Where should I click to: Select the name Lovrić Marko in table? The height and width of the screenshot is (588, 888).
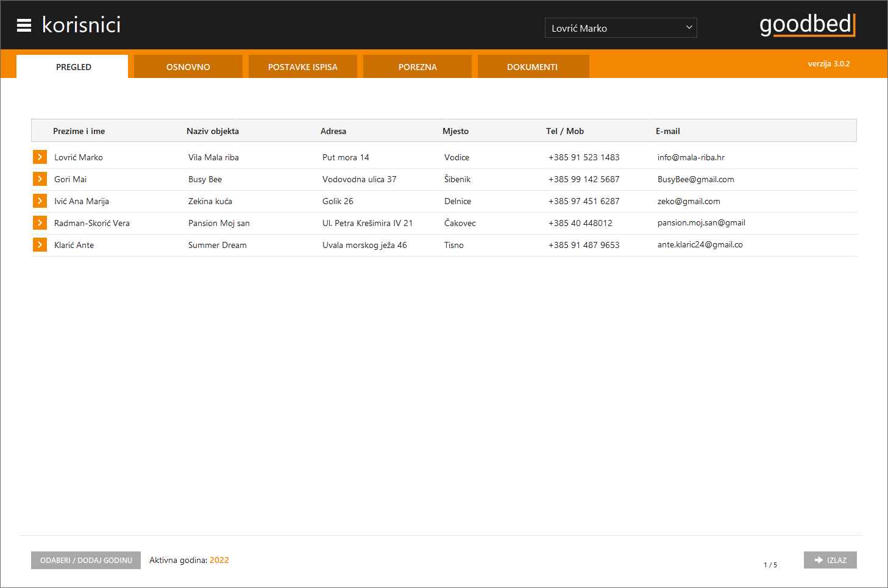coord(79,157)
